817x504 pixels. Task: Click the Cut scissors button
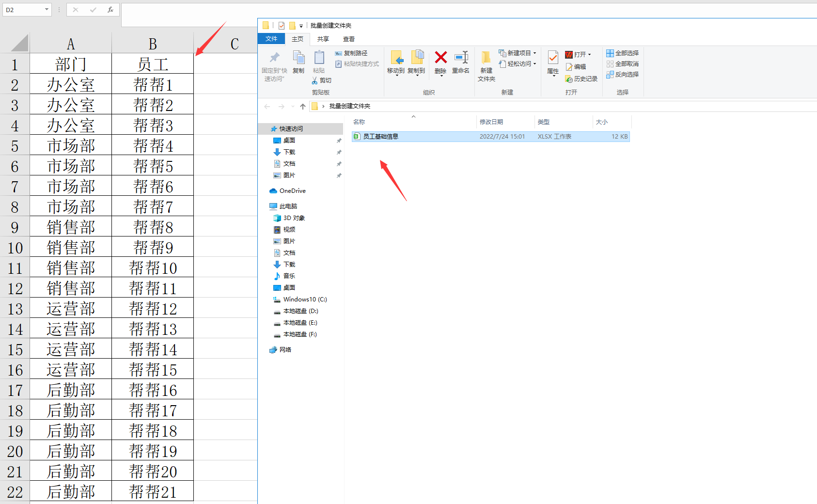tap(322, 80)
